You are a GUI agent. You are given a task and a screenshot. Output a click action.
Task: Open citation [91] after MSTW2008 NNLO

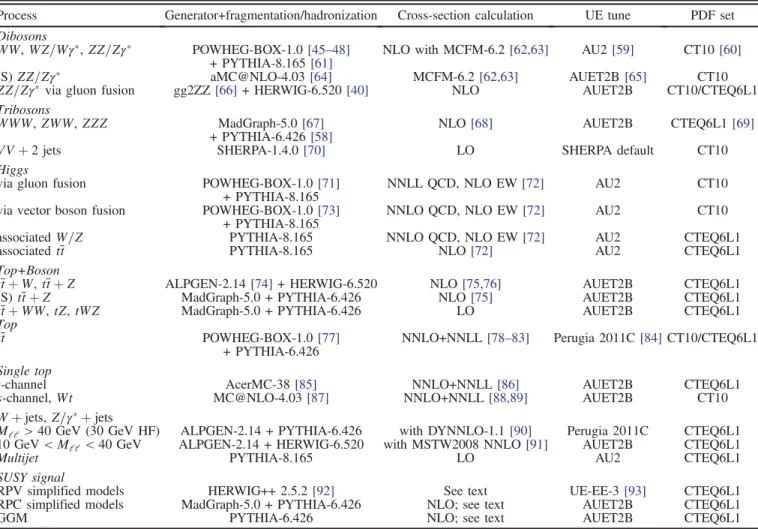click(537, 444)
